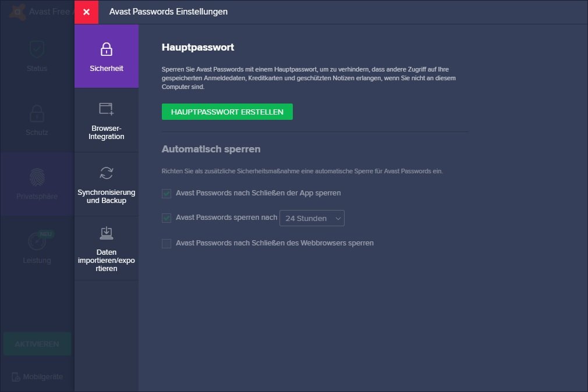Screen dimensions: 588x392
Task: Select Synchronisierung und Backup tab label
Action: pos(106,197)
